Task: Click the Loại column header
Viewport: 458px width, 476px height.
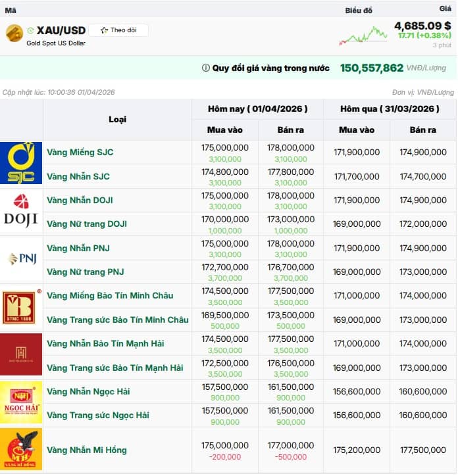Action: coord(117,119)
